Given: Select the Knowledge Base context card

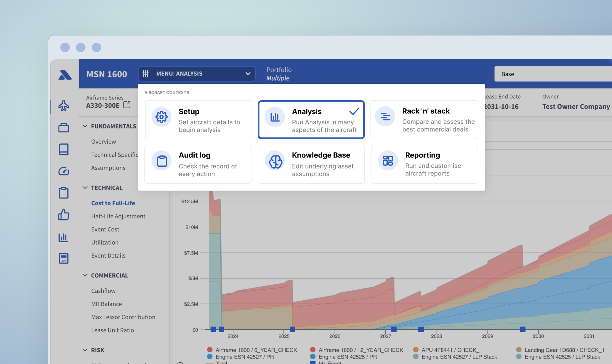Looking at the screenshot, I should pos(311,164).
